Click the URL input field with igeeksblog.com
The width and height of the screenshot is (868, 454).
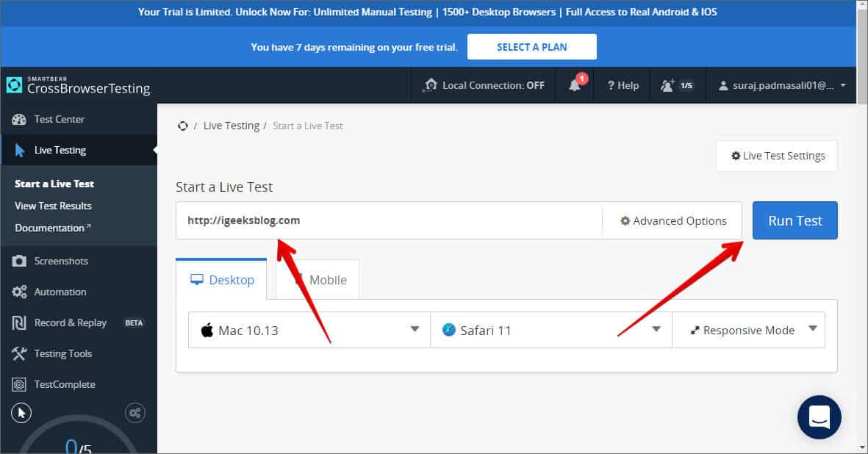click(x=389, y=220)
